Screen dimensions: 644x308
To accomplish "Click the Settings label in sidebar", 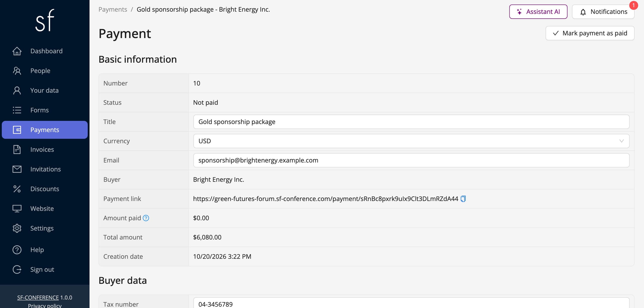I will click(x=42, y=228).
